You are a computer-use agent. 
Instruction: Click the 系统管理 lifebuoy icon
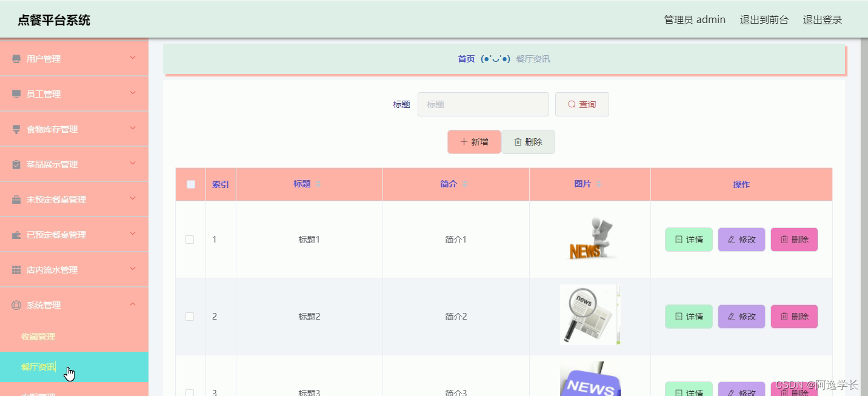(16, 305)
